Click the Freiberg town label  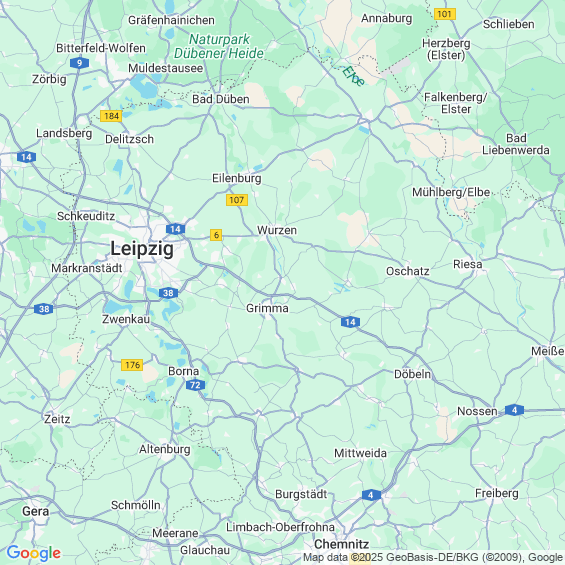(497, 493)
